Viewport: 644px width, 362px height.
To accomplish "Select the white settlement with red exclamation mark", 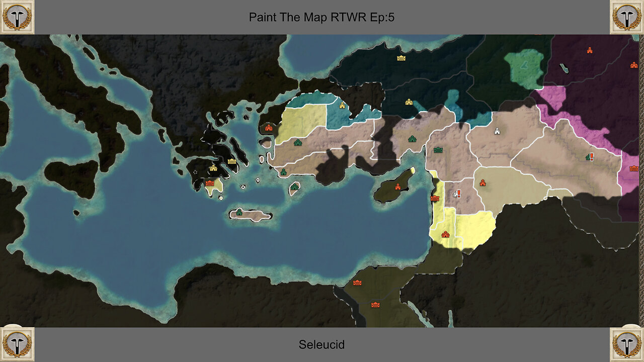I will (x=456, y=193).
